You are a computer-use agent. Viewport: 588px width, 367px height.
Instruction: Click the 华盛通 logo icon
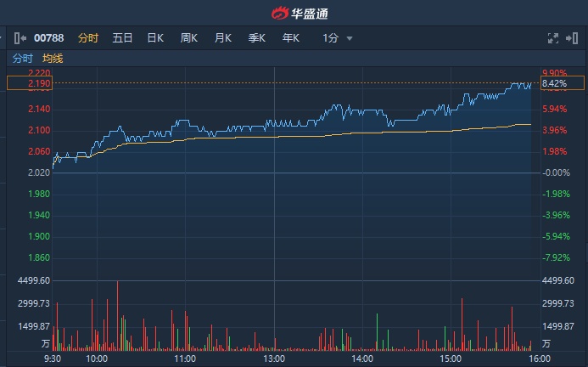280,13
